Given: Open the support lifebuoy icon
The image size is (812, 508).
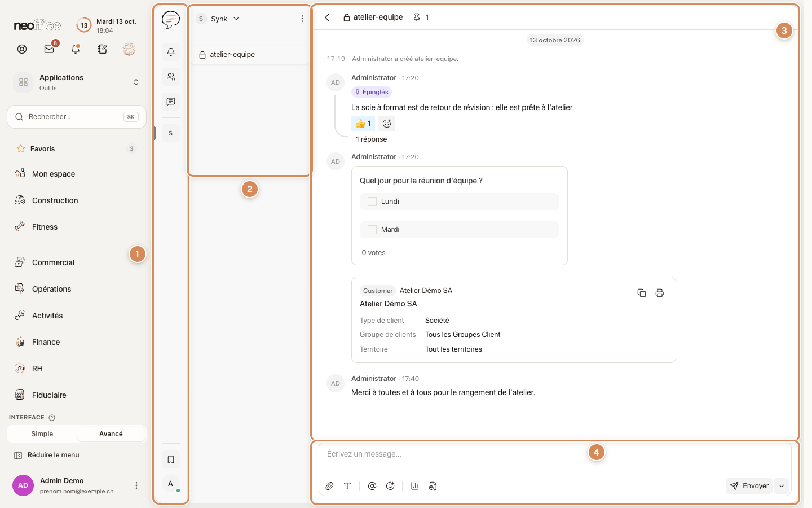Looking at the screenshot, I should [x=22, y=49].
